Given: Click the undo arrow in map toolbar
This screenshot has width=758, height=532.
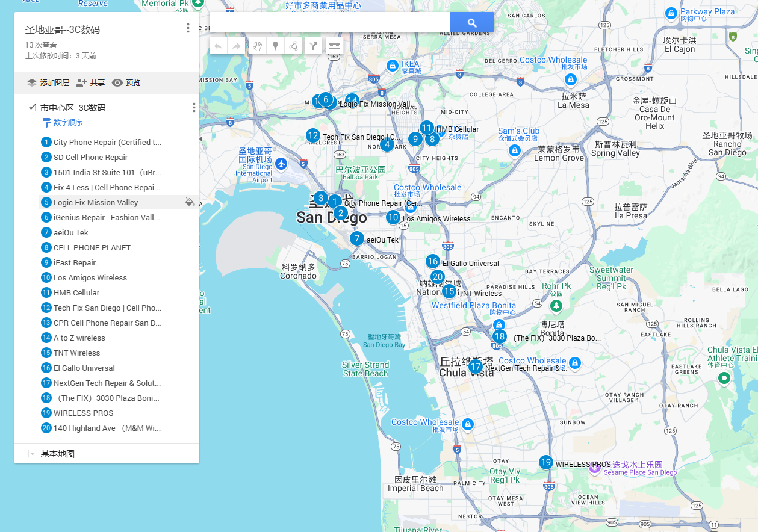Looking at the screenshot, I should (218, 46).
